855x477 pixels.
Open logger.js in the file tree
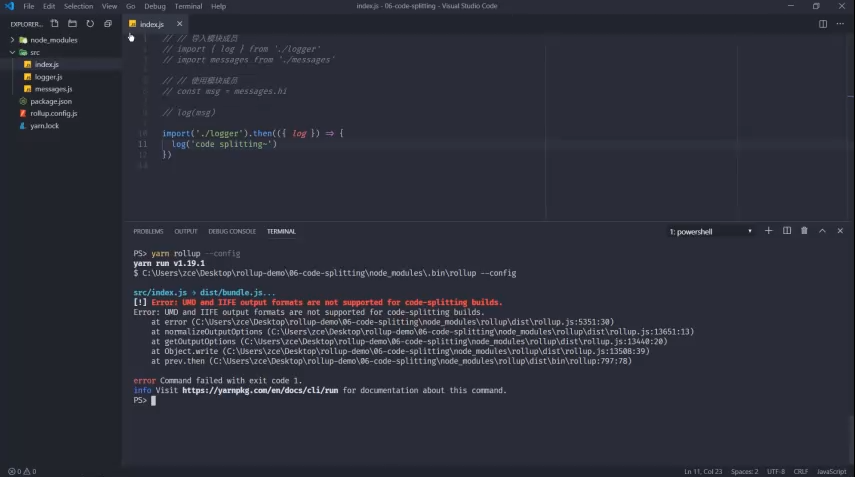click(48, 77)
